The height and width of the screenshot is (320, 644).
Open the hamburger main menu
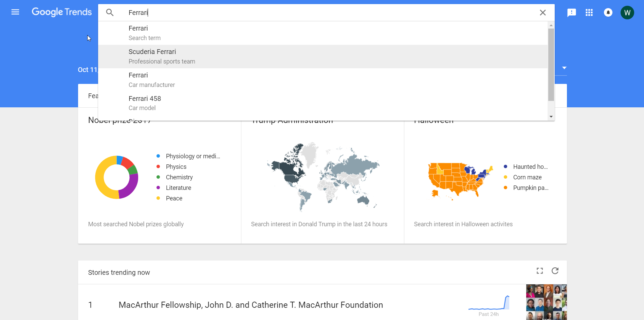coord(15,12)
